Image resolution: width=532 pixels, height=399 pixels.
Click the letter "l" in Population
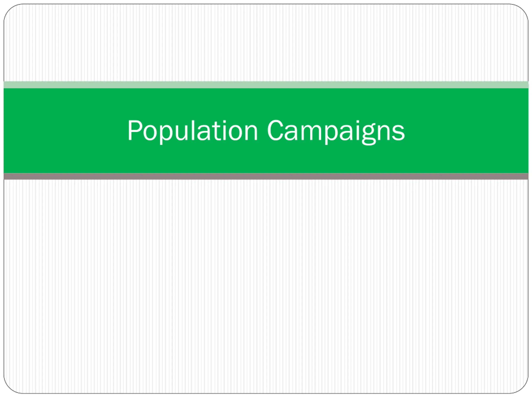tap(193, 130)
